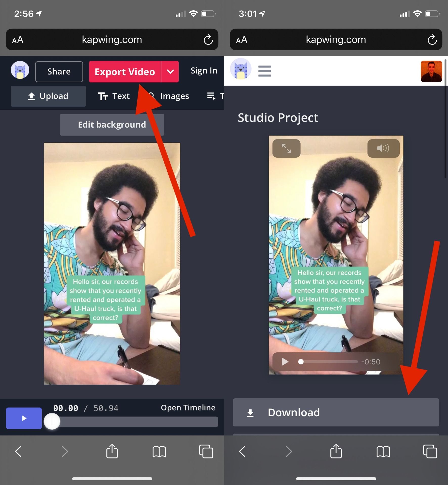Mute the video with the speaker icon
The width and height of the screenshot is (448, 485).
pyautogui.click(x=383, y=148)
